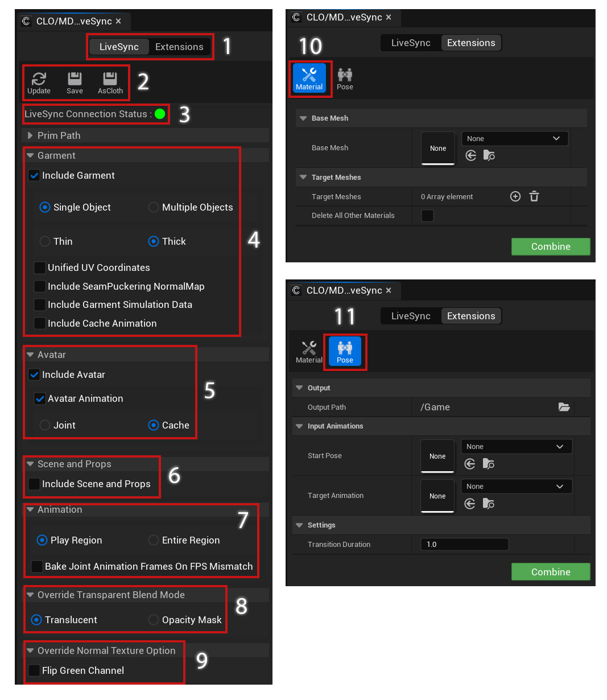Collapse the Animation section

[30, 509]
